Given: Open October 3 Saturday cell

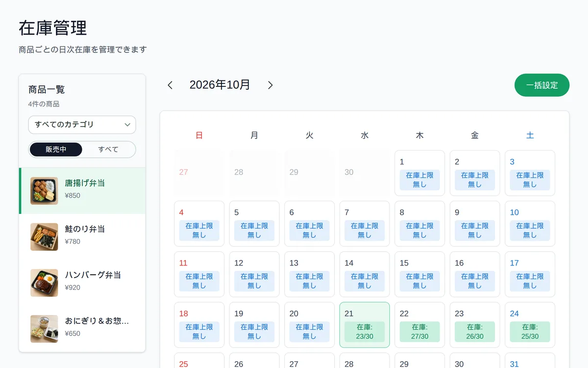Looking at the screenshot, I should click(x=530, y=173).
